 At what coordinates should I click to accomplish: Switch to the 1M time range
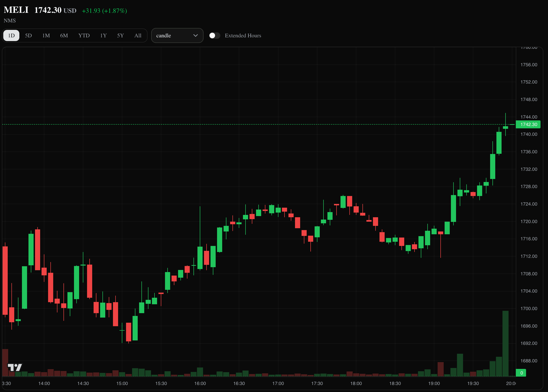[x=46, y=35]
